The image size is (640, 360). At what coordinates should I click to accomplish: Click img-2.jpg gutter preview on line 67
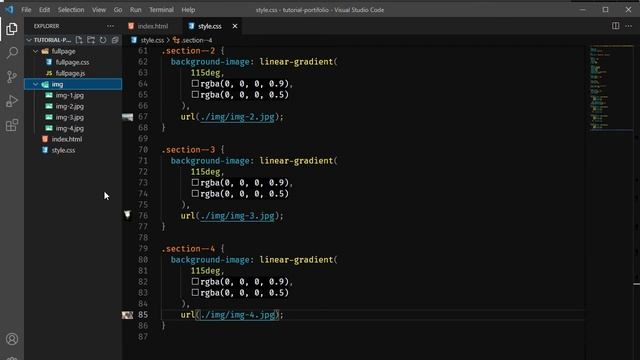pyautogui.click(x=127, y=117)
